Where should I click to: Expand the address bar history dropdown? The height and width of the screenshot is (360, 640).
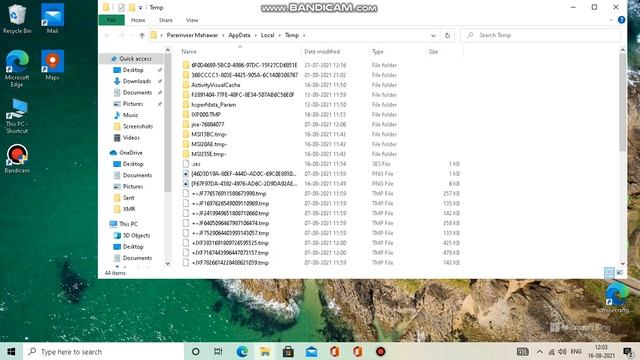(x=433, y=36)
